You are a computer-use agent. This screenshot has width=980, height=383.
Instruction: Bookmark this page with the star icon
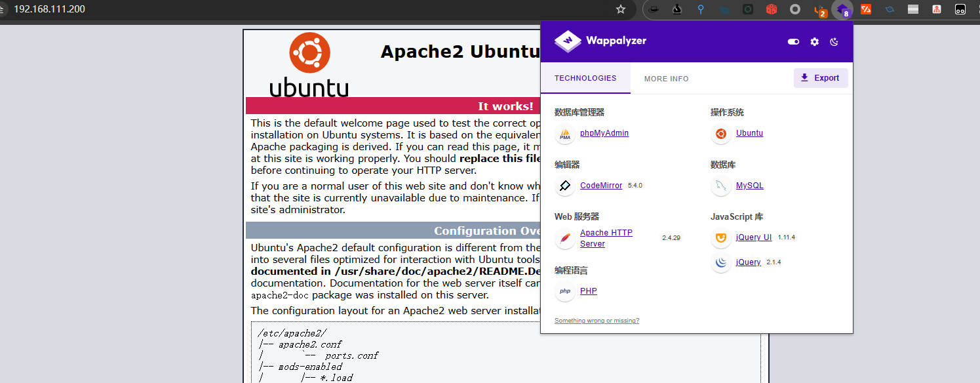click(x=621, y=9)
